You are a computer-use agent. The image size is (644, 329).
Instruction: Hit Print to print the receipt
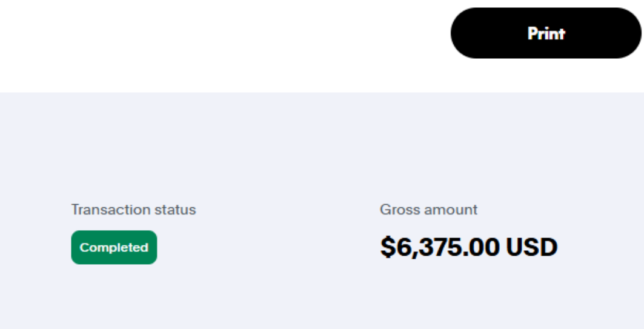point(545,33)
